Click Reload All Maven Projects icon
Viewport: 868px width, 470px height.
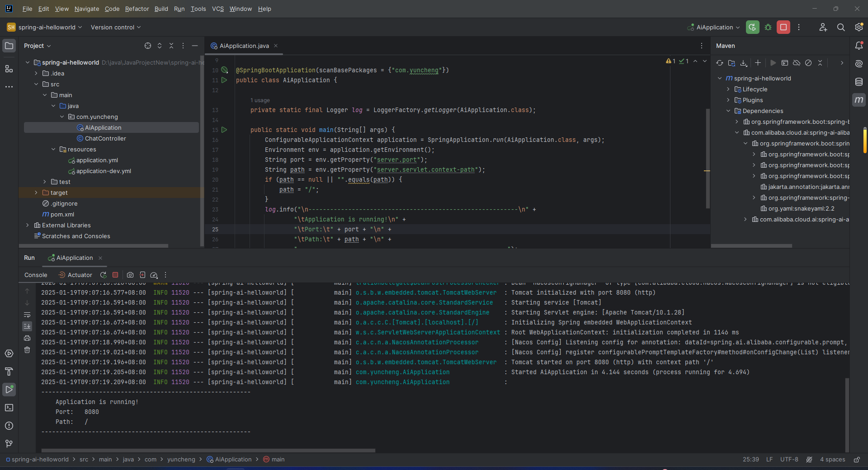tap(720, 63)
